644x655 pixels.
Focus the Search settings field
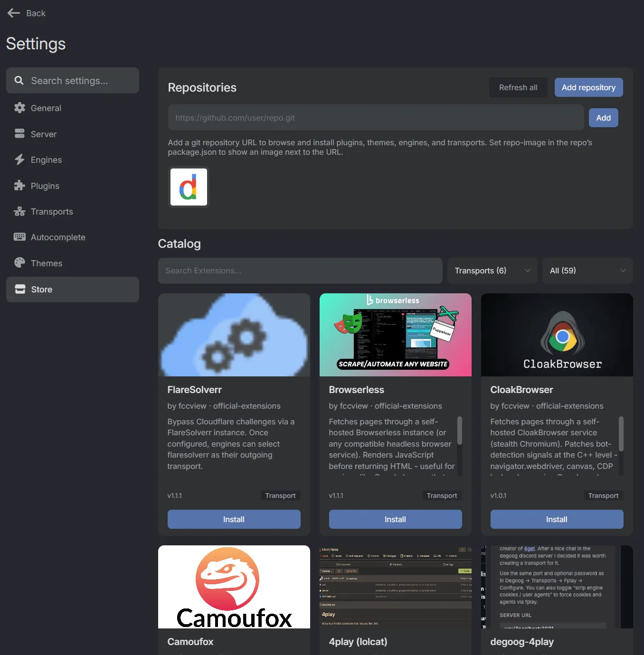pos(73,81)
